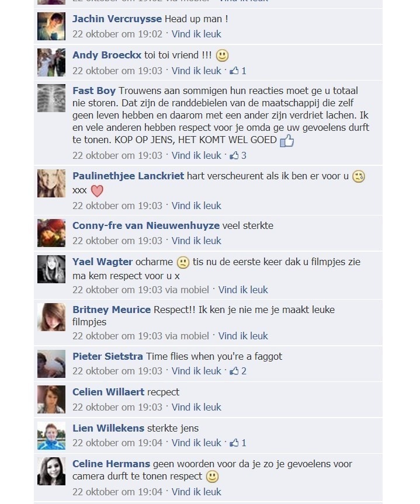Open the 3 likes on Fast Boy's comment
Screen dimensions: 420x504
238,155
